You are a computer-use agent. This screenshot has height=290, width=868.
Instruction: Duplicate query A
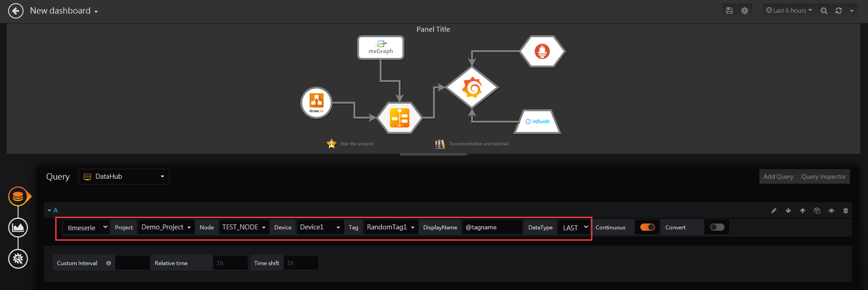pyautogui.click(x=817, y=210)
